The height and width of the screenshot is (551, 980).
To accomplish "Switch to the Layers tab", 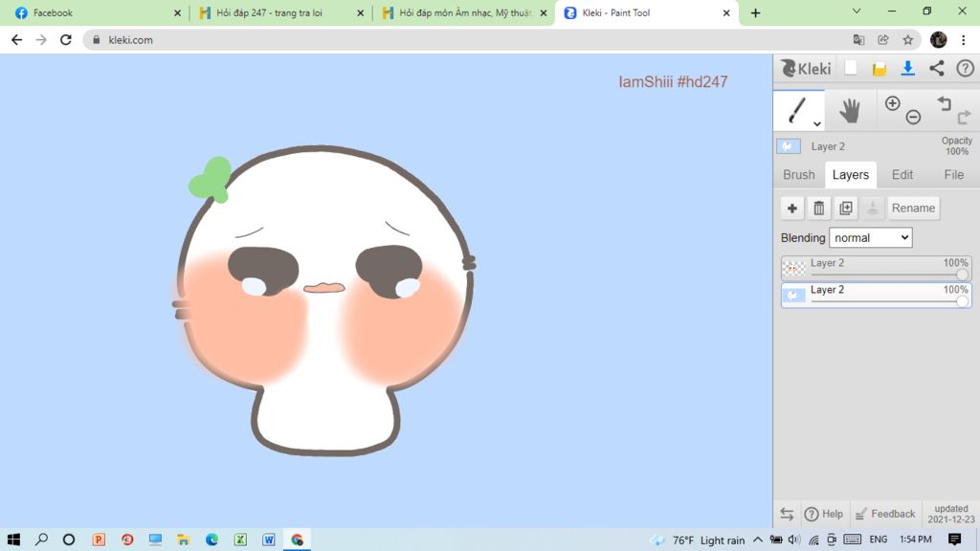I will coord(850,175).
